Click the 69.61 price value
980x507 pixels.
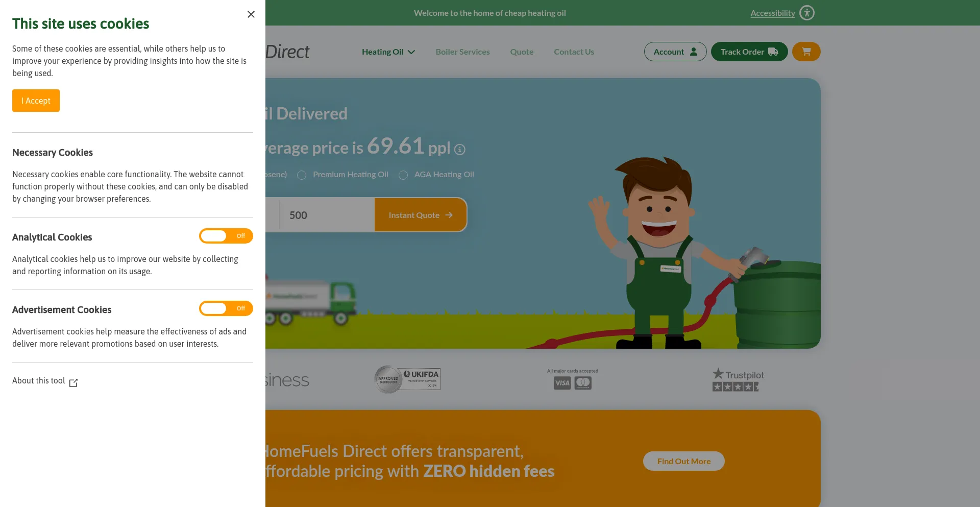(x=396, y=146)
